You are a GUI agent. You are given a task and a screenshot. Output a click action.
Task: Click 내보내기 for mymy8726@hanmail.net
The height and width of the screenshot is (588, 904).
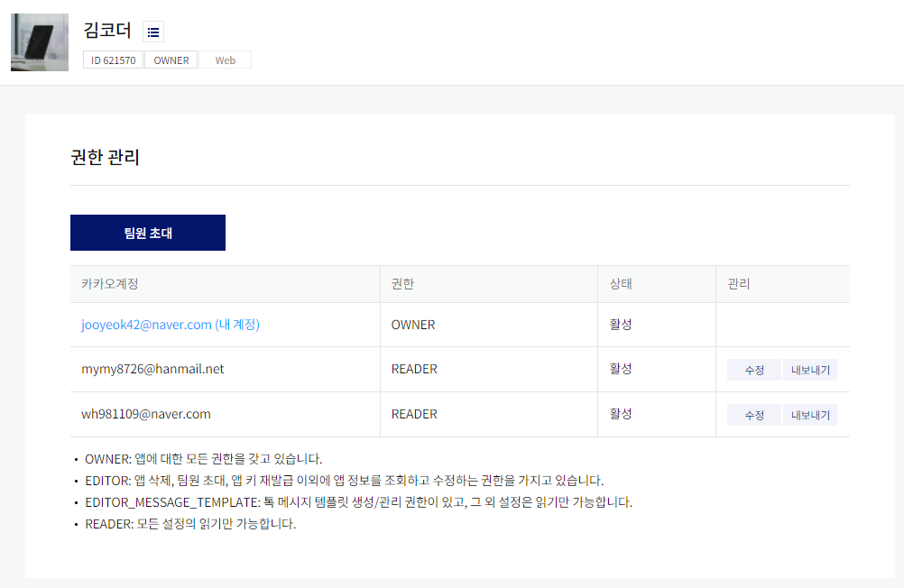click(810, 370)
